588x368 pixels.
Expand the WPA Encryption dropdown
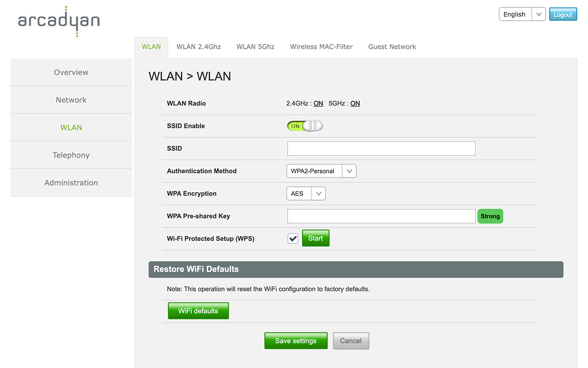(305, 194)
